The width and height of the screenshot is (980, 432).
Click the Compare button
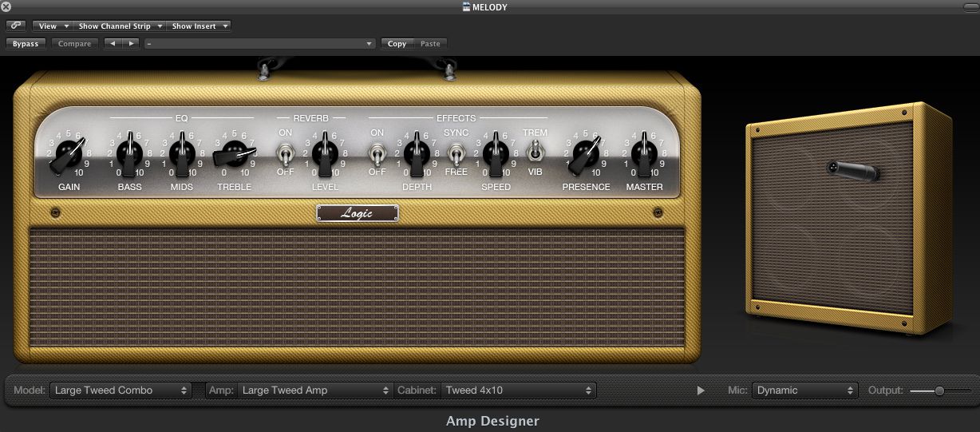pos(75,44)
